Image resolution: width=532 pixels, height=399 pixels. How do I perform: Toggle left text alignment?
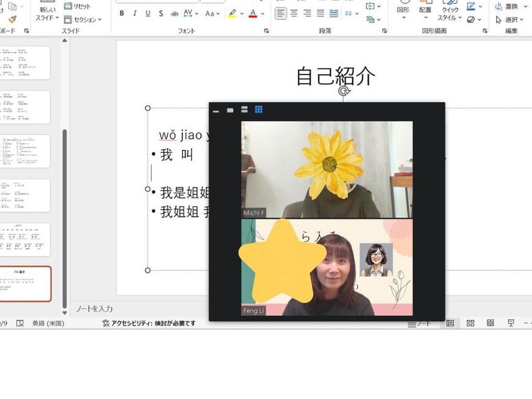(x=281, y=13)
